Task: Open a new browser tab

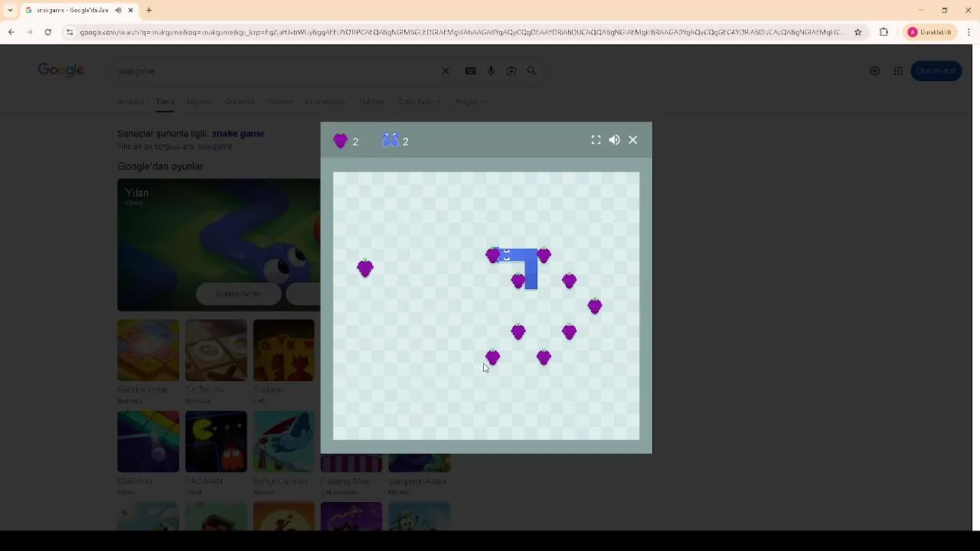Action: click(x=149, y=10)
